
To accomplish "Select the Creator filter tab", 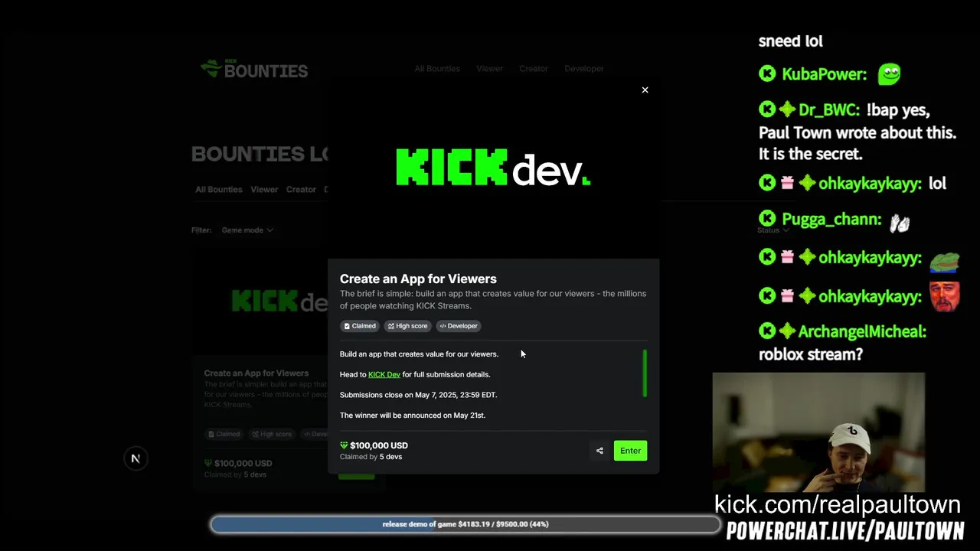I will coord(301,190).
